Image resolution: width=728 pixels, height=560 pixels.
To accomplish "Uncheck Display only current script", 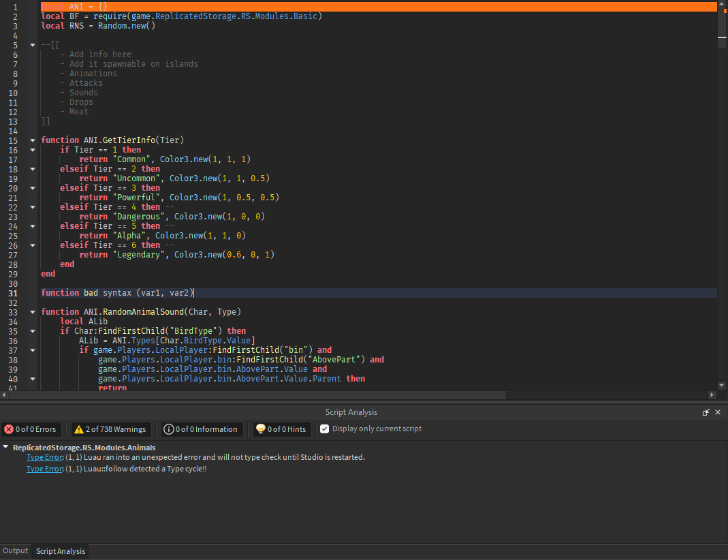I will pyautogui.click(x=325, y=429).
